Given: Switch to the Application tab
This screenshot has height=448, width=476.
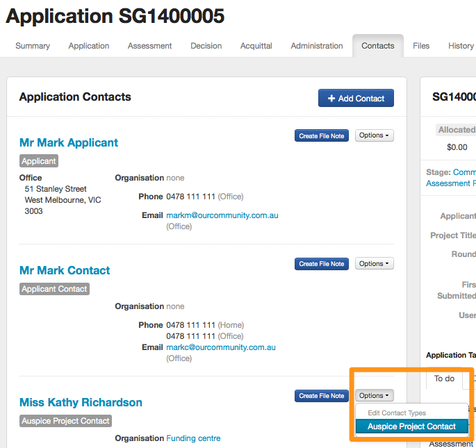Looking at the screenshot, I should tap(88, 46).
